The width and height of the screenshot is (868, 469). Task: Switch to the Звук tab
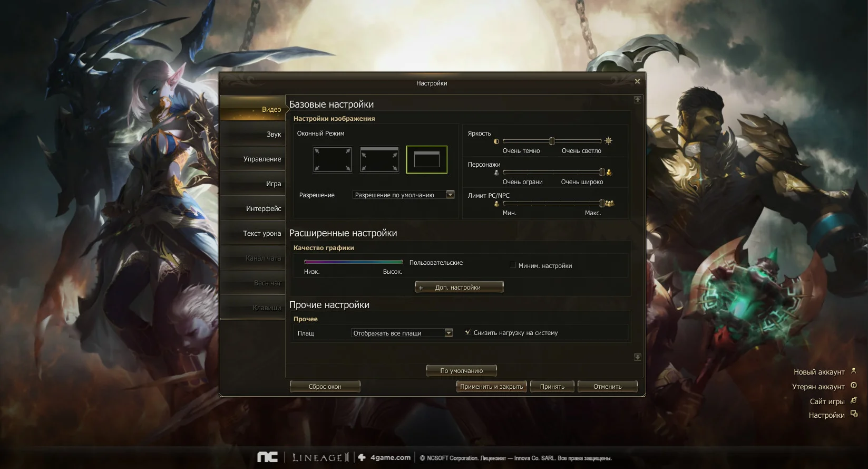point(252,134)
